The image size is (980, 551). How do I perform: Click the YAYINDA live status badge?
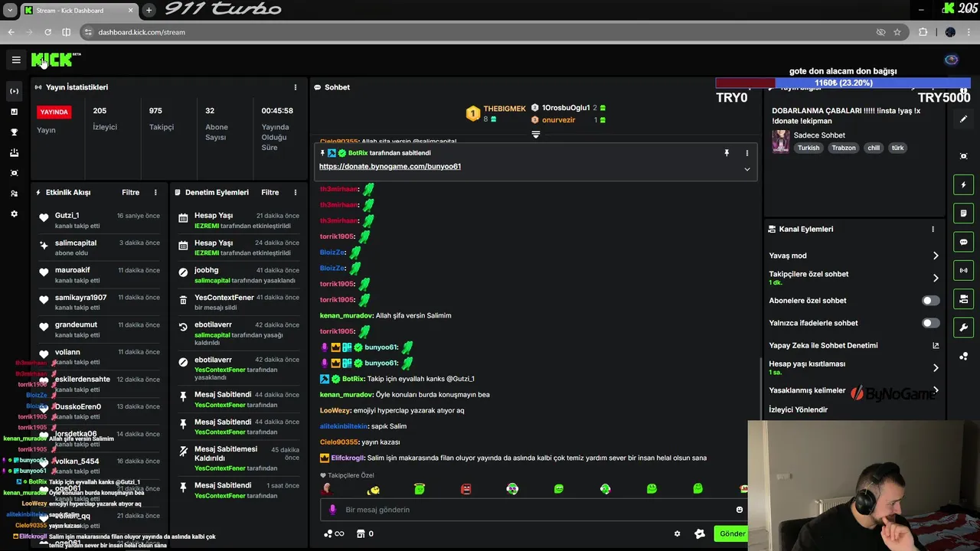point(54,112)
